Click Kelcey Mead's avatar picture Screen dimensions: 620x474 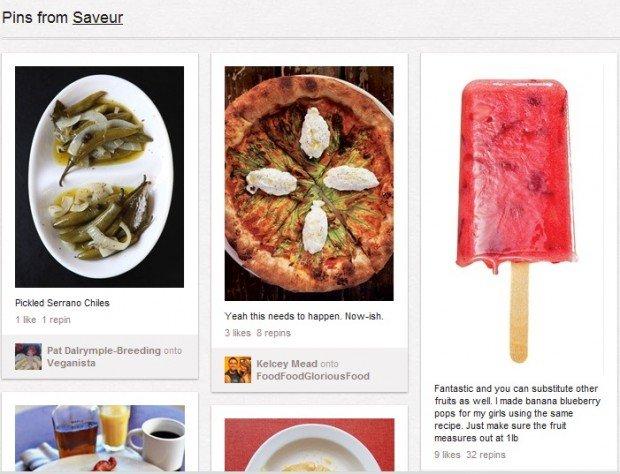click(238, 370)
